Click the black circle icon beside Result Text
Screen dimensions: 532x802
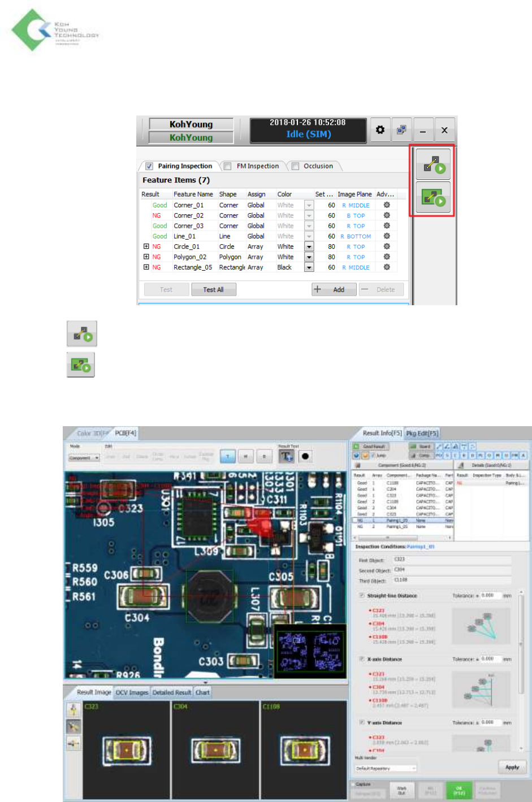305,456
